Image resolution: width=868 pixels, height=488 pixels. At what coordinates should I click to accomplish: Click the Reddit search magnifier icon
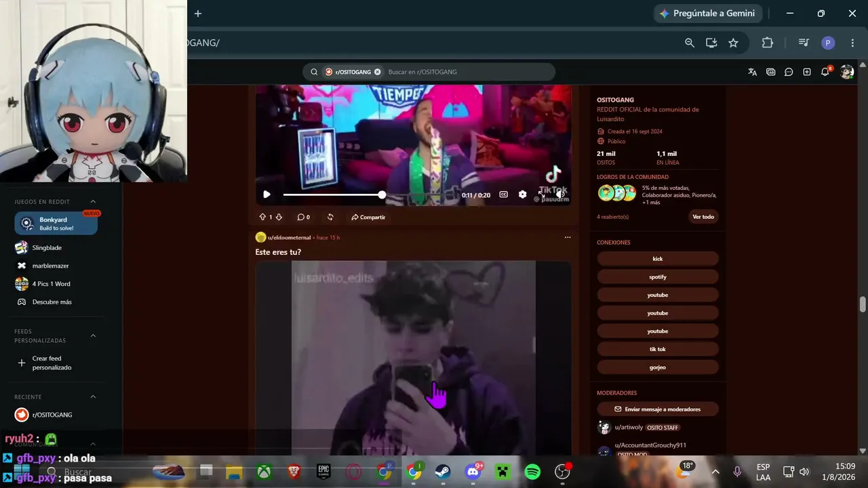(x=314, y=72)
